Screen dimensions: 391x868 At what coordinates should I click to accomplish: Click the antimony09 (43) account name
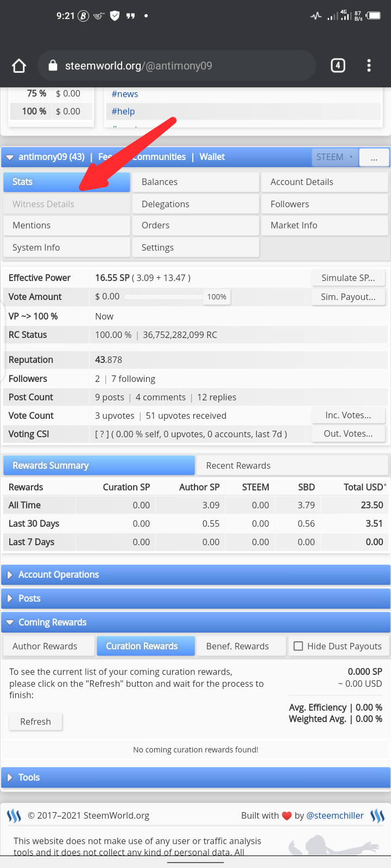52,157
